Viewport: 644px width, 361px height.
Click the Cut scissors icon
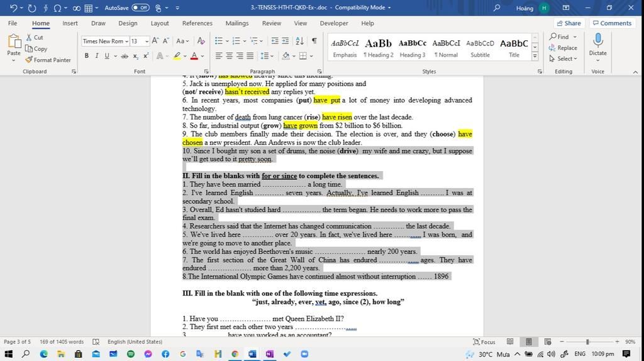coord(29,37)
